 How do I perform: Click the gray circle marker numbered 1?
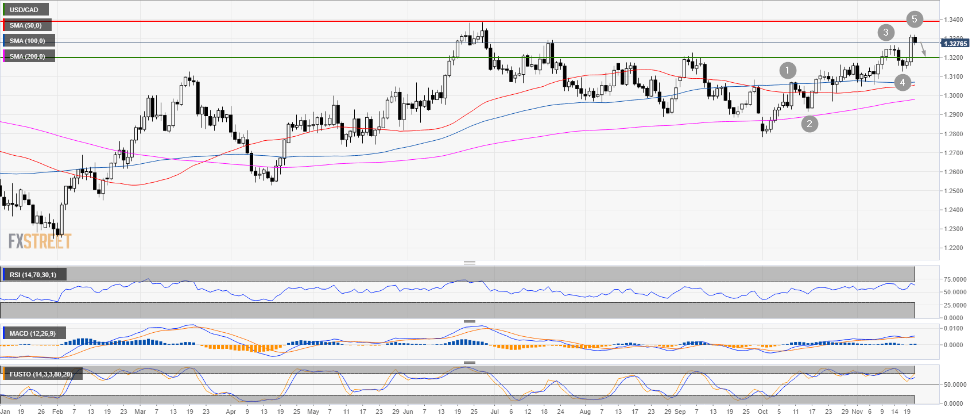(788, 71)
